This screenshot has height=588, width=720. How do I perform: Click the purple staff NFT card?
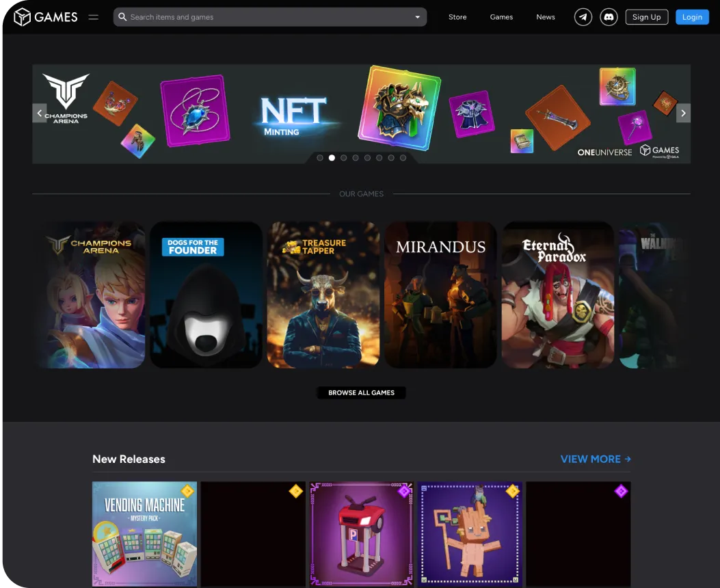tap(635, 127)
